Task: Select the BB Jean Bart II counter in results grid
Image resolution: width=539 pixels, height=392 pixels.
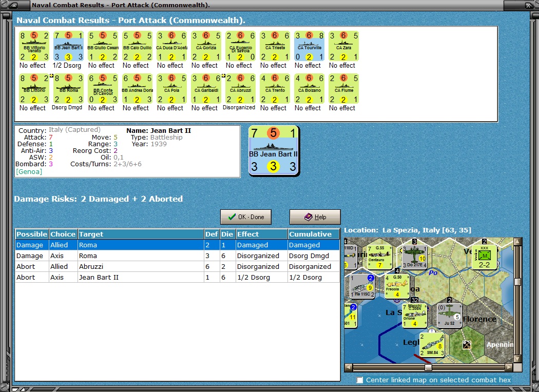Action: pyautogui.click(x=68, y=46)
